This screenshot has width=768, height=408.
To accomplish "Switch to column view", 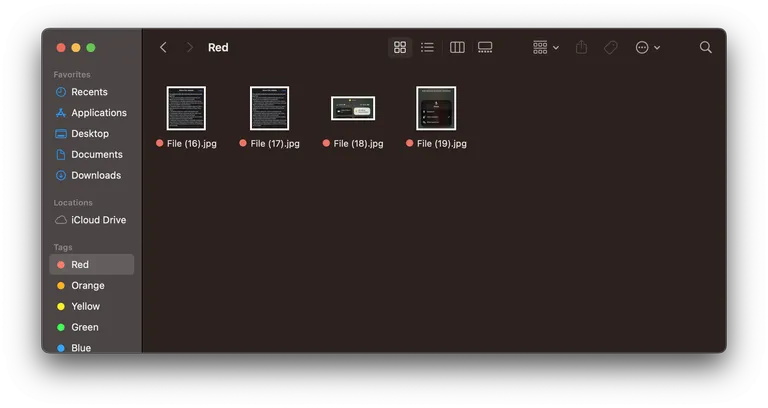I will (457, 47).
